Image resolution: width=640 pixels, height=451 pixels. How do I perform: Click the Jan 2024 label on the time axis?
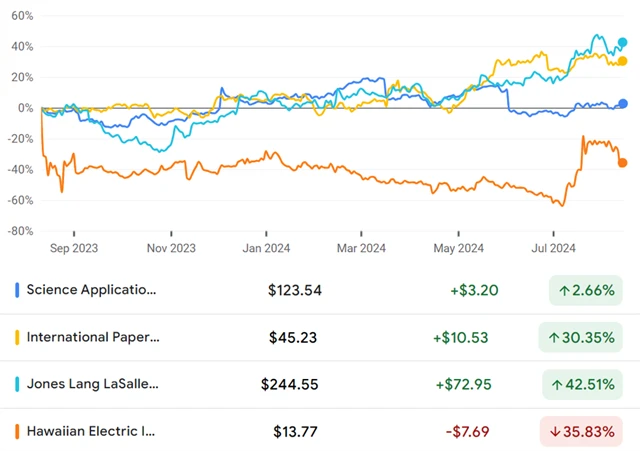click(x=265, y=249)
